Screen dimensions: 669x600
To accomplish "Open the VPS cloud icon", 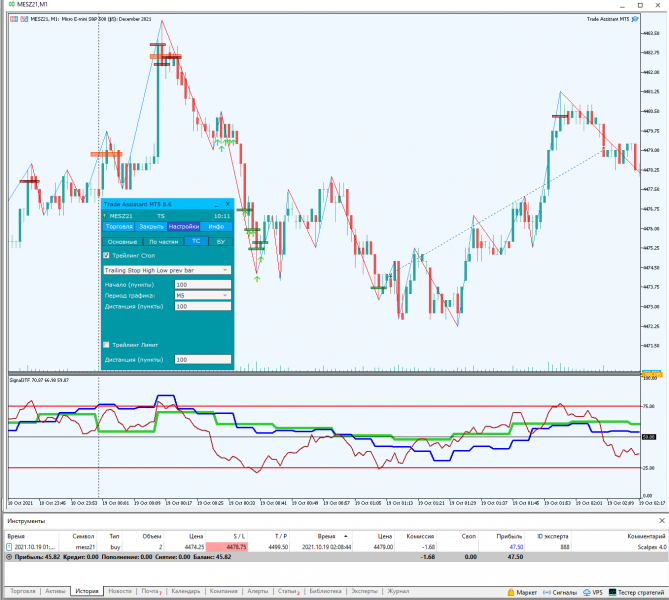I will pos(587,592).
